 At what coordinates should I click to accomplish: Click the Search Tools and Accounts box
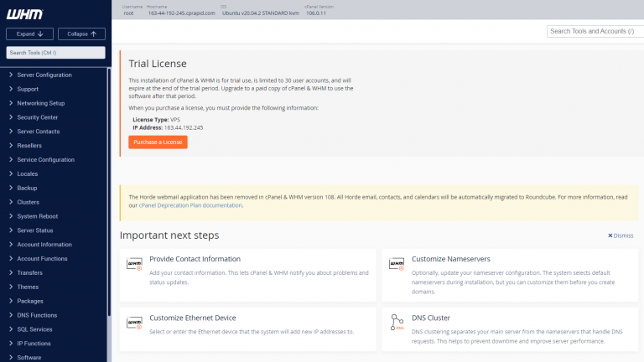pos(593,31)
